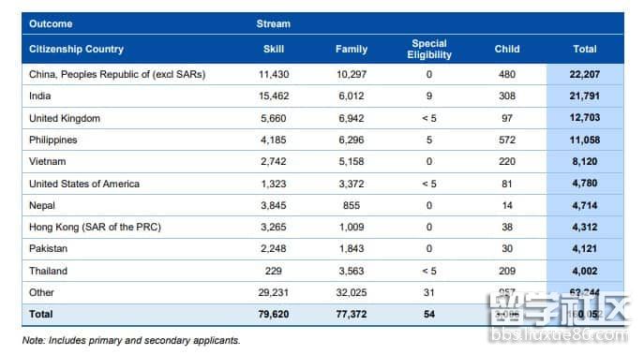
Task: Click the Total column header
Action: pos(585,49)
